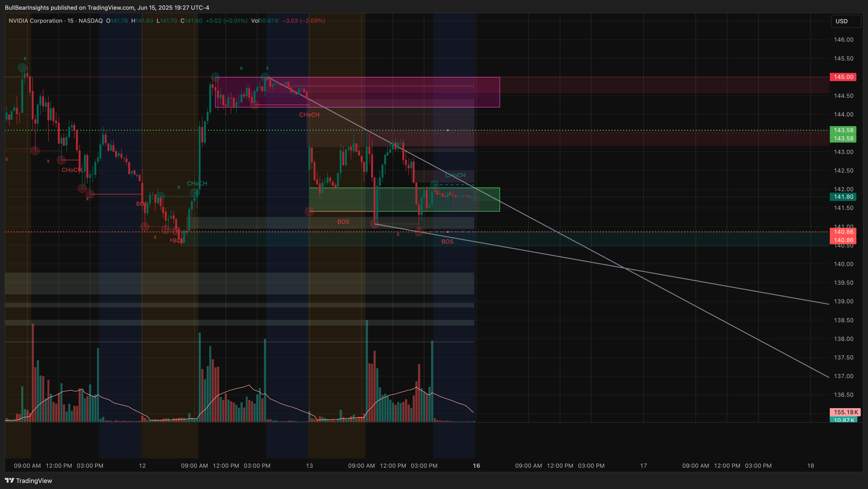This screenshot has width=868, height=489.
Task: Open the TradingView logo link
Action: [29, 481]
